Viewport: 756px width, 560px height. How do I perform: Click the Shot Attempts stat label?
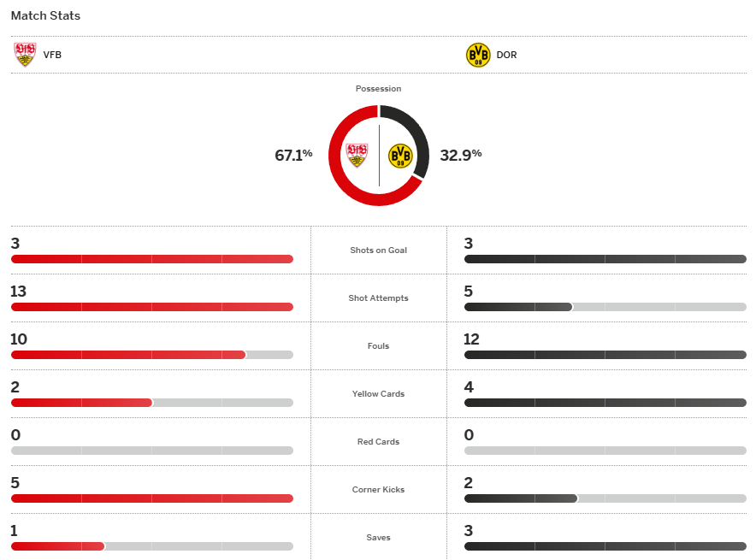tap(378, 298)
